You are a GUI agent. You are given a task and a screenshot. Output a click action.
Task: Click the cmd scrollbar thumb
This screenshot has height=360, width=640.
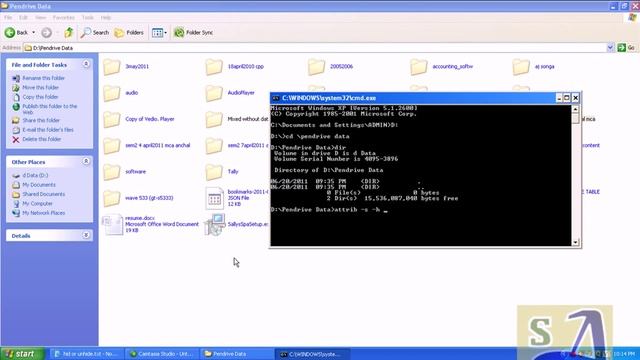coord(576,118)
